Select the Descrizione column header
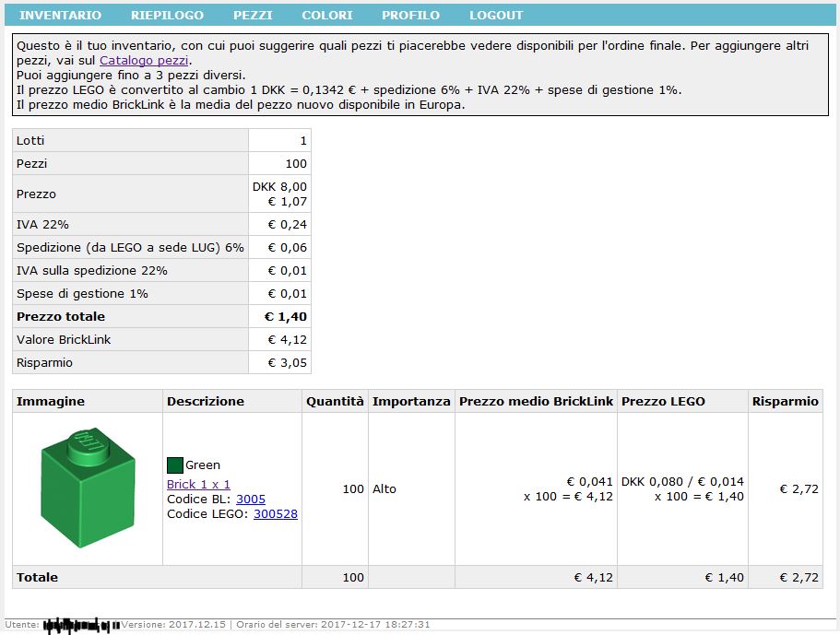 (232, 401)
